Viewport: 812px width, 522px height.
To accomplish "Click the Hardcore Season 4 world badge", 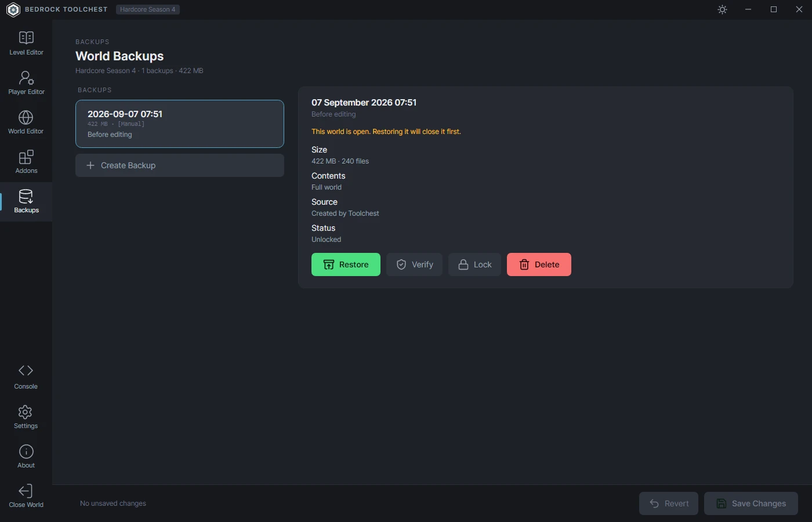I will click(148, 9).
